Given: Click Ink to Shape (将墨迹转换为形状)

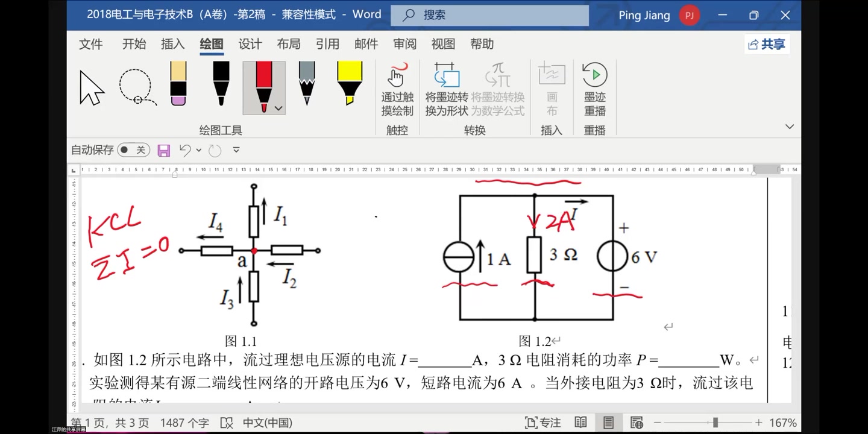Looking at the screenshot, I should click(447, 89).
